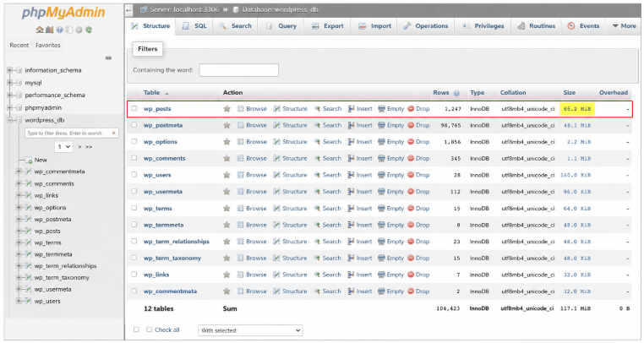The height and width of the screenshot is (343, 644).
Task: Open the Privileges tab
Action: click(x=483, y=26)
